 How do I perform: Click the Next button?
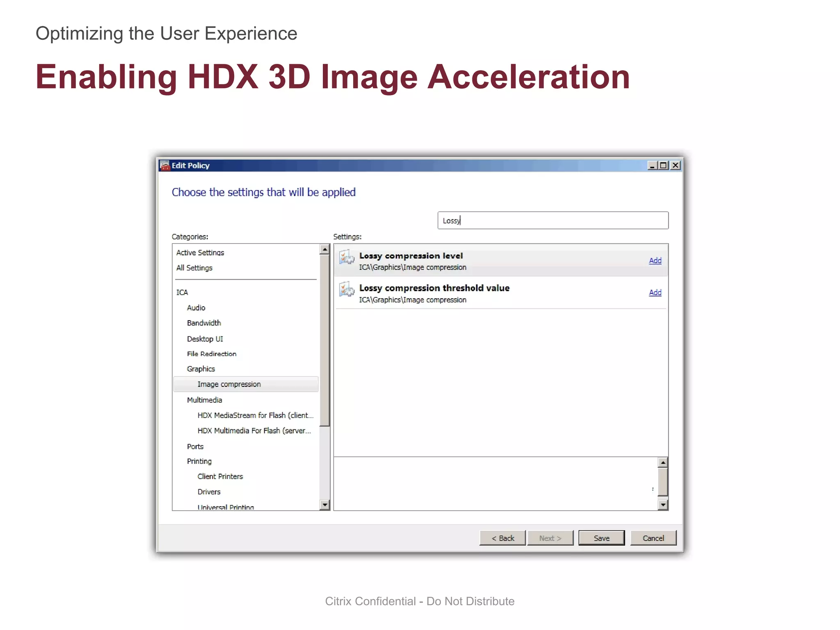550,538
